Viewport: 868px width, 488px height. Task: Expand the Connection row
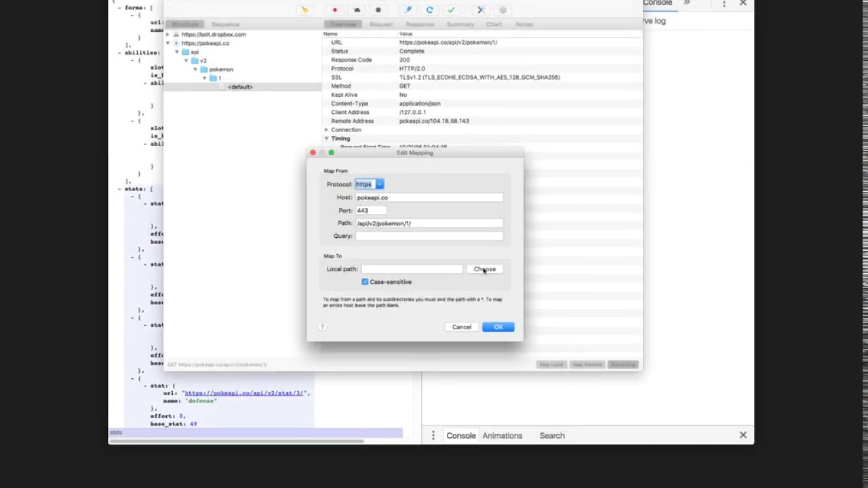tap(326, 129)
